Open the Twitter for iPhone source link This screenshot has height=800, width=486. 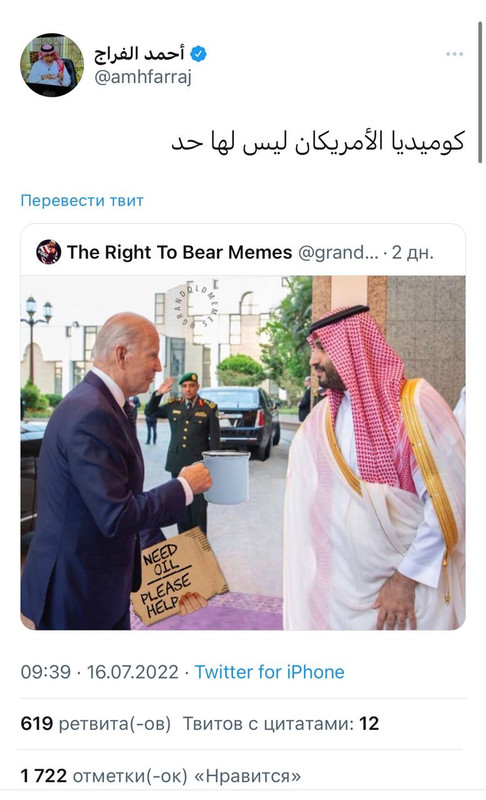click(x=269, y=672)
